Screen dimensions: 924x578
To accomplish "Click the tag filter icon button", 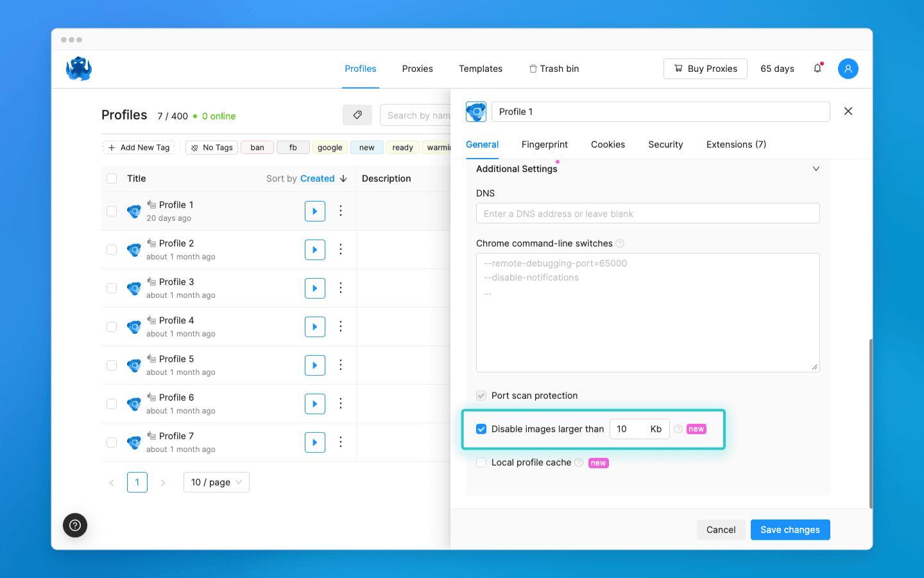I will [x=357, y=115].
